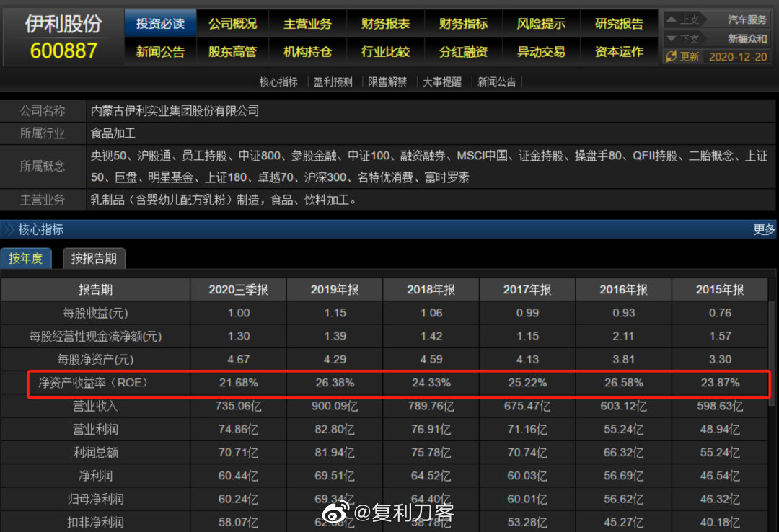Viewport: 779px width, 532px height.
Task: Click ROE value 21.68%
Action: [239, 383]
